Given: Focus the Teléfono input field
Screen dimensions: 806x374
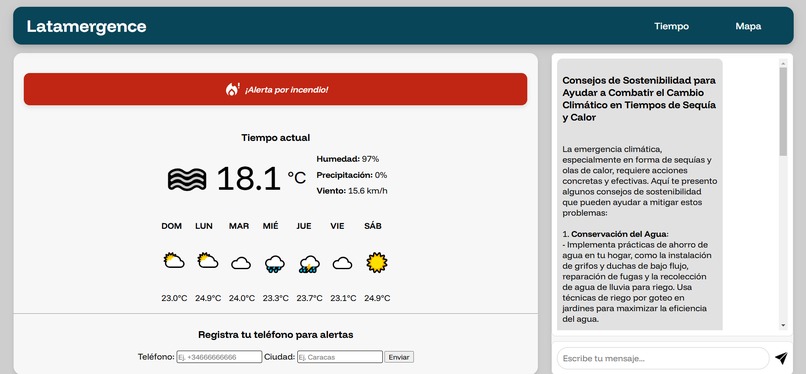Looking at the screenshot, I should (x=219, y=357).
